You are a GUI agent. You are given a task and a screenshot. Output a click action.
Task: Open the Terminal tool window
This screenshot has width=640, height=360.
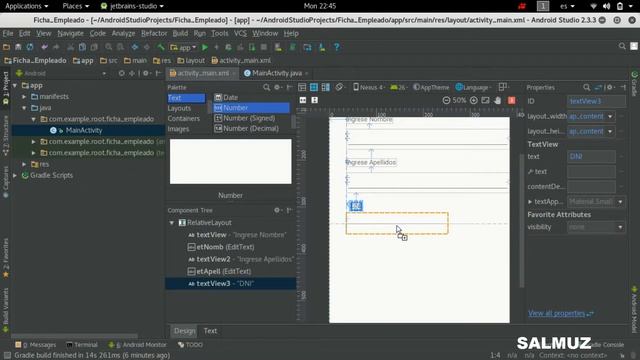(x=82, y=345)
